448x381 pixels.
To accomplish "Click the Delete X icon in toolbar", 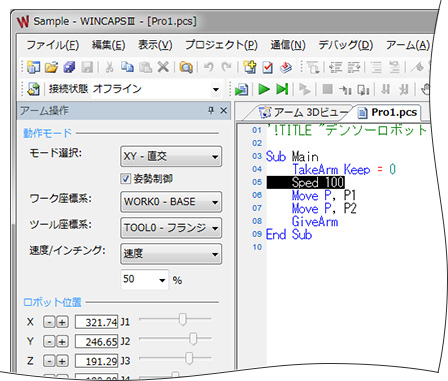I will (x=163, y=67).
